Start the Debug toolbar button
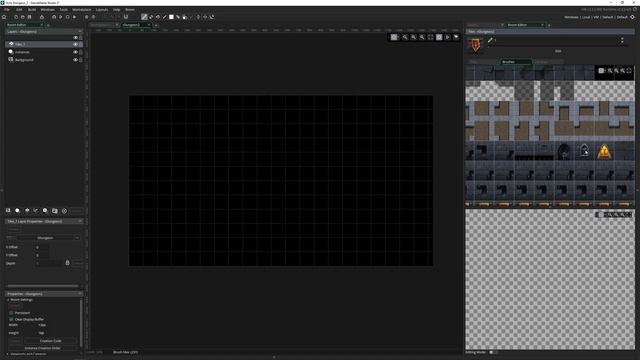The width and height of the screenshot is (640, 360). coord(54,17)
